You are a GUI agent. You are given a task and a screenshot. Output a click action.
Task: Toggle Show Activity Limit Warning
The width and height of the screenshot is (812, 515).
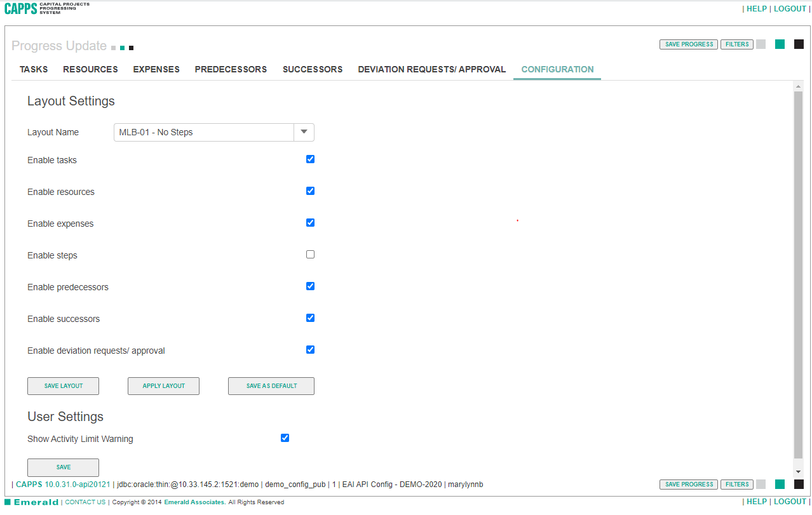coord(285,438)
